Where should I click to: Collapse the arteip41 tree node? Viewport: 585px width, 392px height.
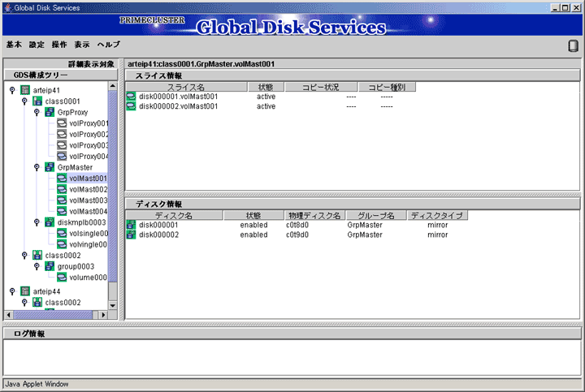point(12,90)
